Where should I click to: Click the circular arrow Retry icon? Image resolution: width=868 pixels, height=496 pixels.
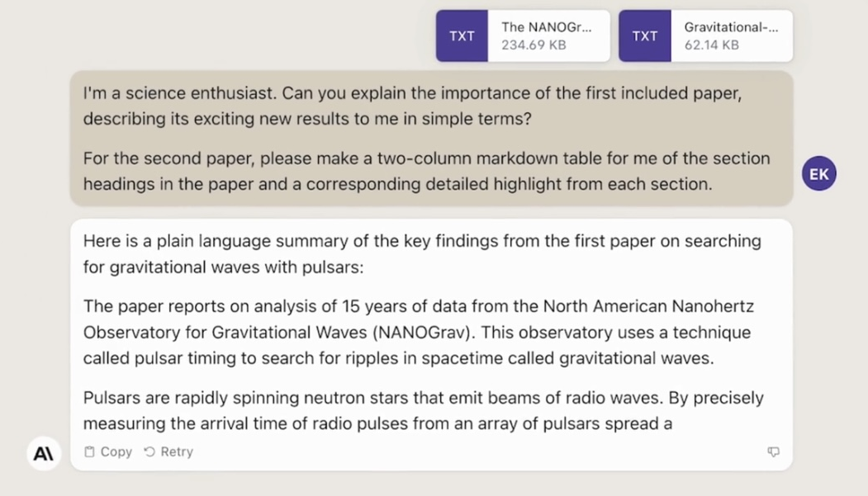149,451
